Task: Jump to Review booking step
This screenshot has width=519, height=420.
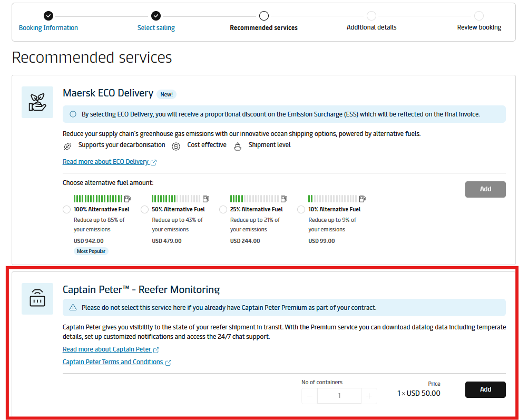Action: pyautogui.click(x=479, y=27)
